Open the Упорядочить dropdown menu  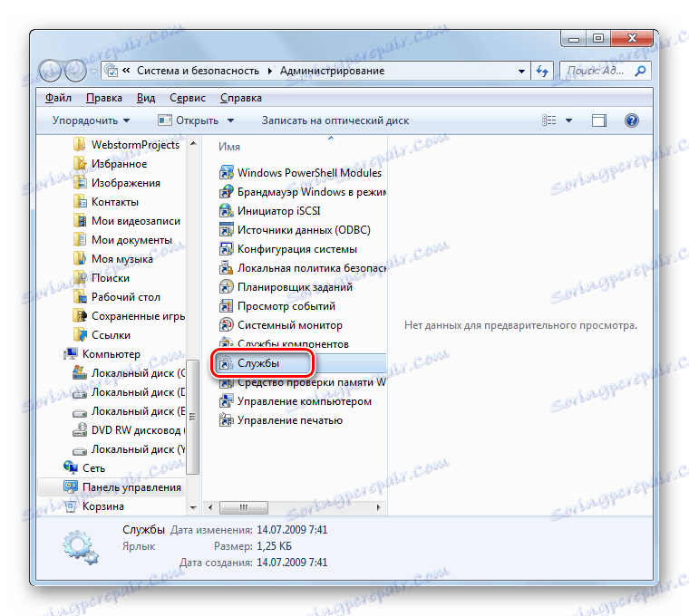tap(91, 120)
